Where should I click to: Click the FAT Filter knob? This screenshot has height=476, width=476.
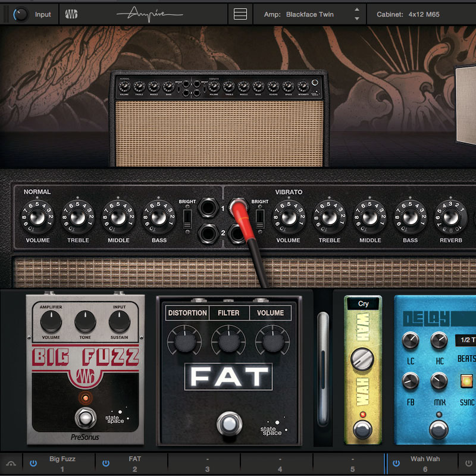pyautogui.click(x=228, y=341)
